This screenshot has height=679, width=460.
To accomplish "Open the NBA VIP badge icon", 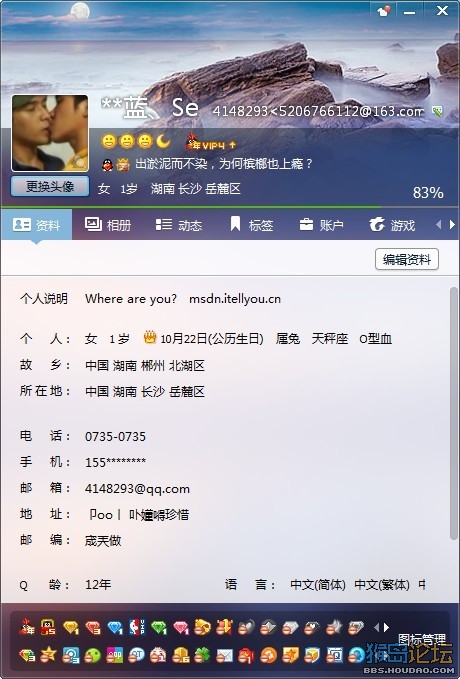I will 136,627.
